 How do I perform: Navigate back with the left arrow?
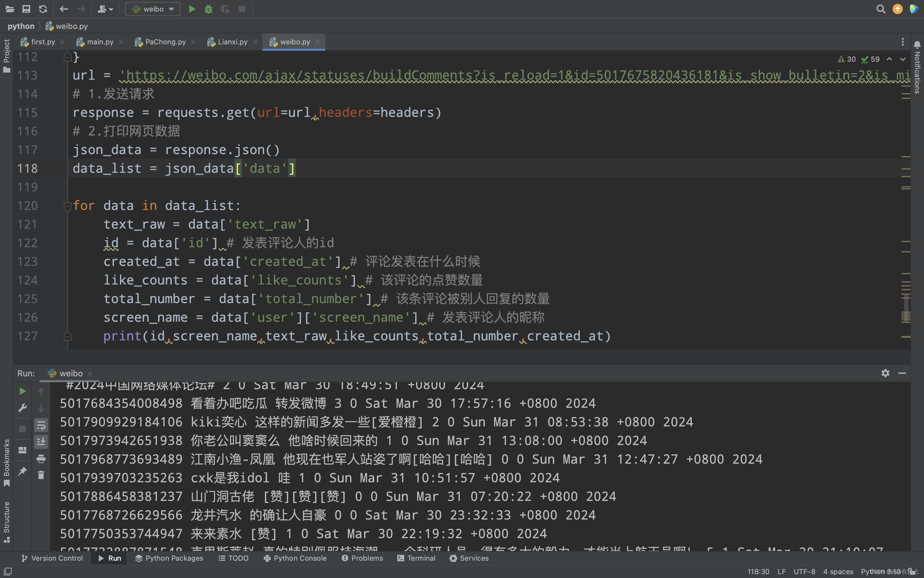[64, 9]
